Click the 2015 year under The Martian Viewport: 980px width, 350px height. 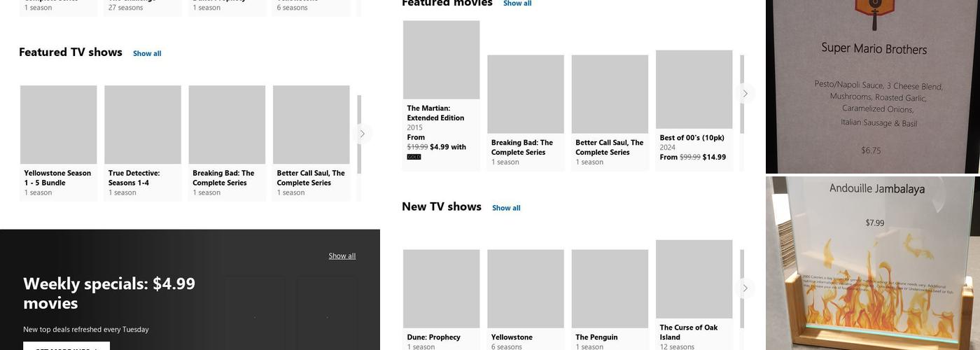click(x=415, y=127)
